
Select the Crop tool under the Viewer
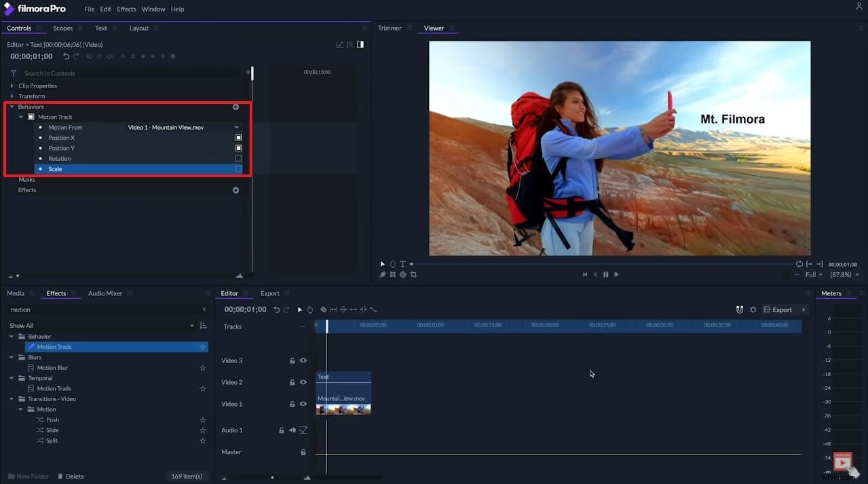pyautogui.click(x=414, y=274)
